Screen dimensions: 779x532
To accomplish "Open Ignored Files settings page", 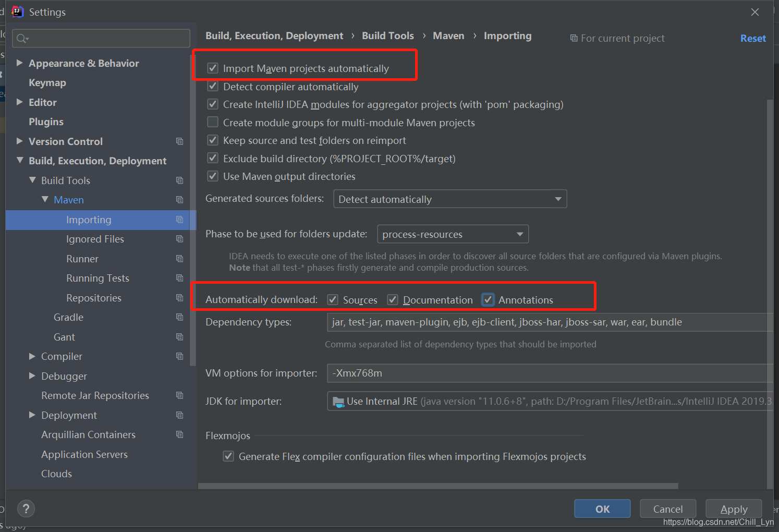I will click(x=95, y=239).
